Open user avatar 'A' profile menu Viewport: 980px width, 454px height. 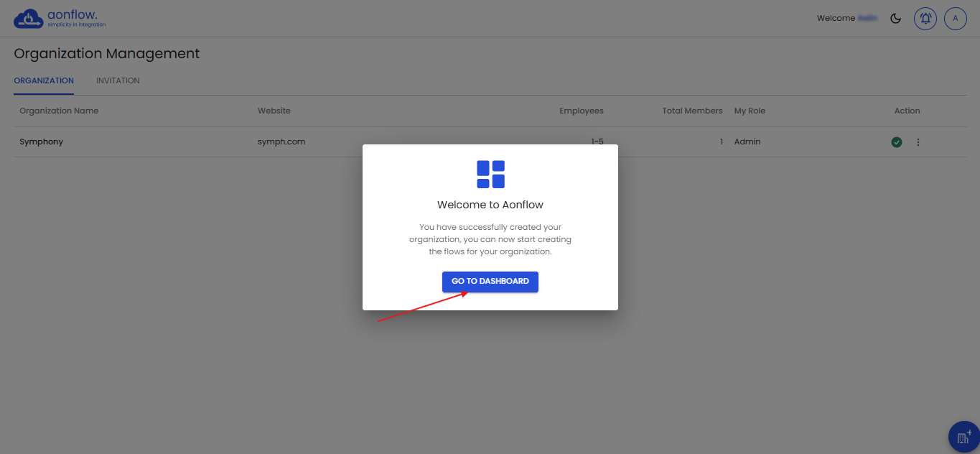point(955,19)
